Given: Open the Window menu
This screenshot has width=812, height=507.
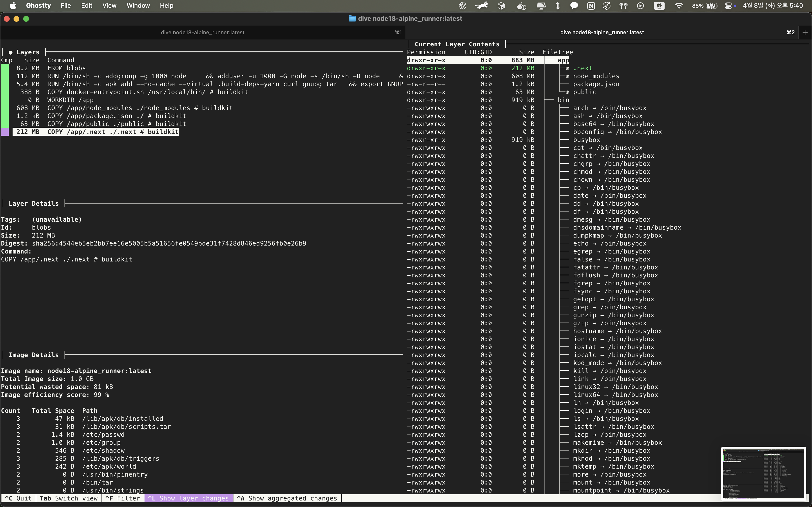Looking at the screenshot, I should pyautogui.click(x=138, y=6).
